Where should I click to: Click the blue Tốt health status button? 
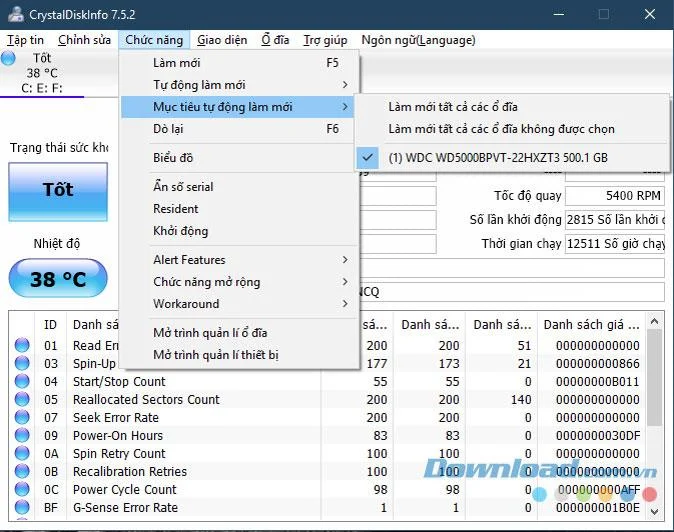[58, 192]
